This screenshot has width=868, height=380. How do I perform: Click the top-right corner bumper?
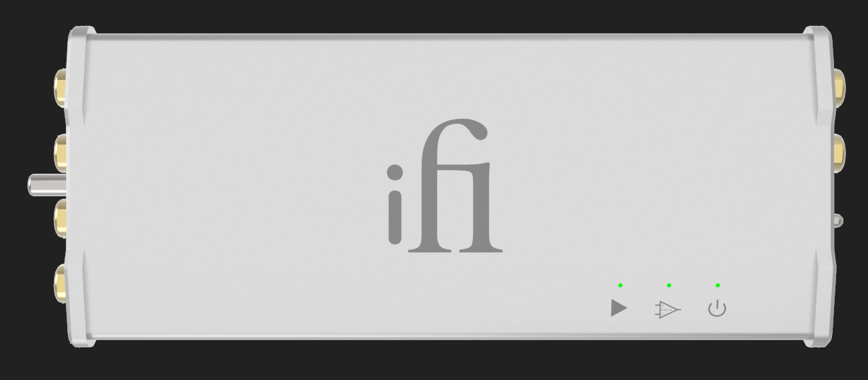pyautogui.click(x=818, y=41)
